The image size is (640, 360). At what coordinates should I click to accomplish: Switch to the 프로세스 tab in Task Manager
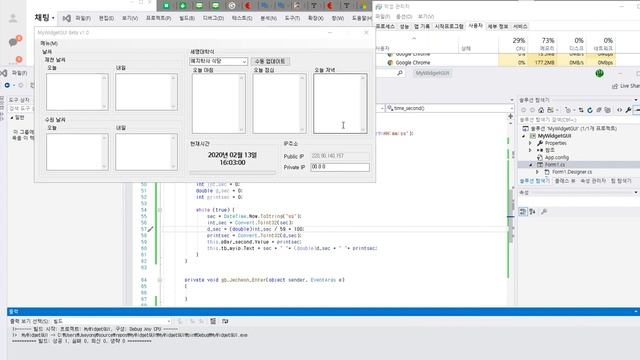(x=385, y=26)
